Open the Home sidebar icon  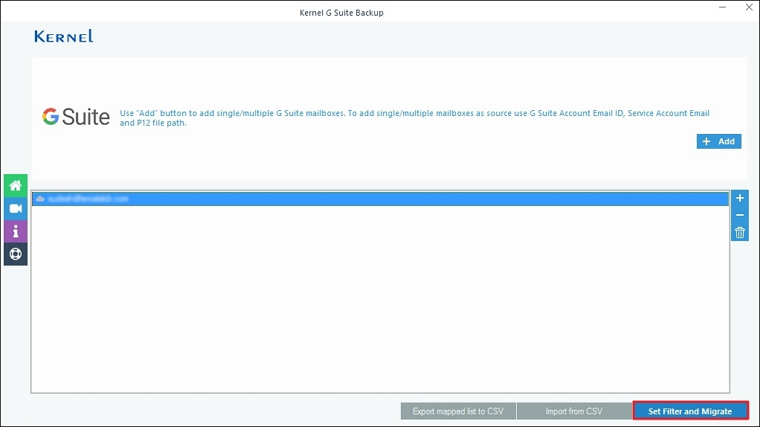click(x=16, y=186)
